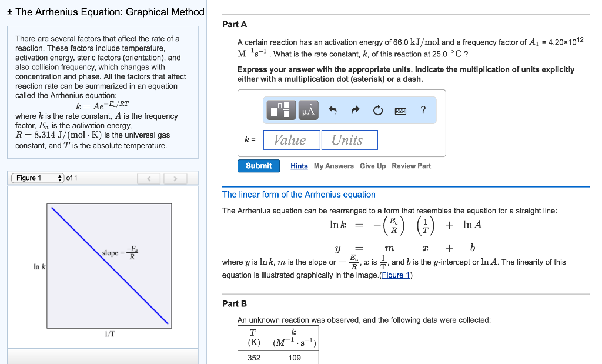602x364 pixels.
Task: Open the Hints link
Action: click(299, 166)
